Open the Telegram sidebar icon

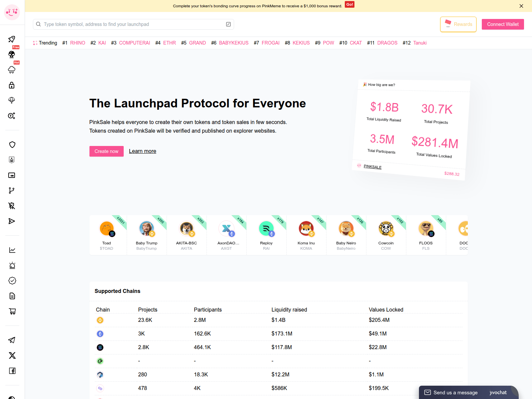[x=12, y=340]
